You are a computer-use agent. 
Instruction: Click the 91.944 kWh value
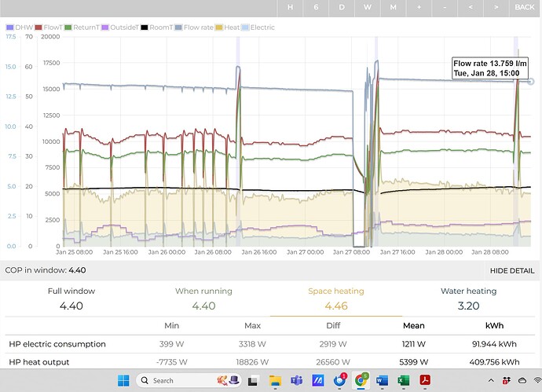click(x=494, y=344)
